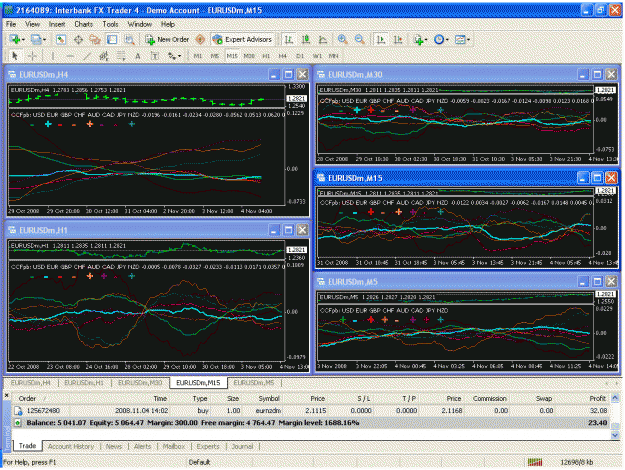The height and width of the screenshot is (470, 625).
Task: Expand the Templates dropdown arrow
Action: pos(468,39)
